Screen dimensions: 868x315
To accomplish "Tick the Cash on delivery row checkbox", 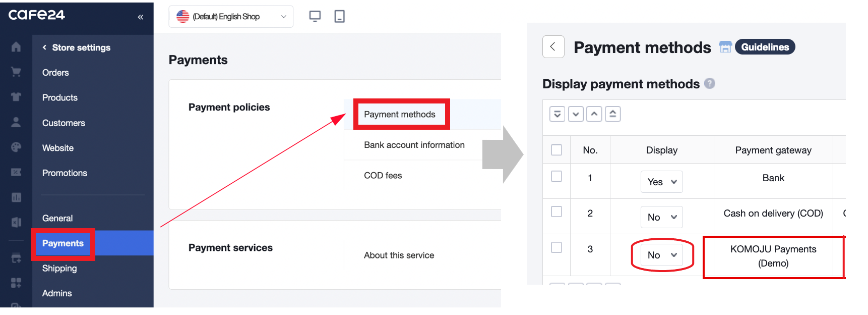I will (556, 212).
